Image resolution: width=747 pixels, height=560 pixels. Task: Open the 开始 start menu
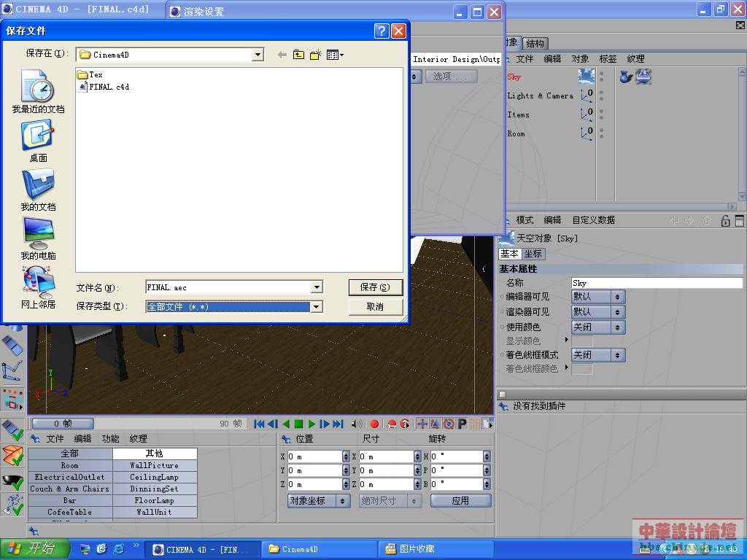(x=34, y=548)
